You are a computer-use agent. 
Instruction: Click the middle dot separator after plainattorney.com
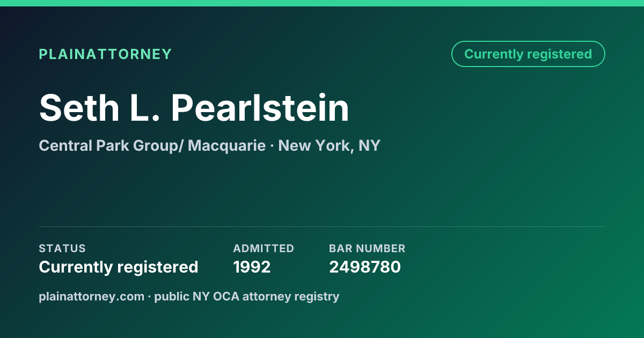coord(149,296)
